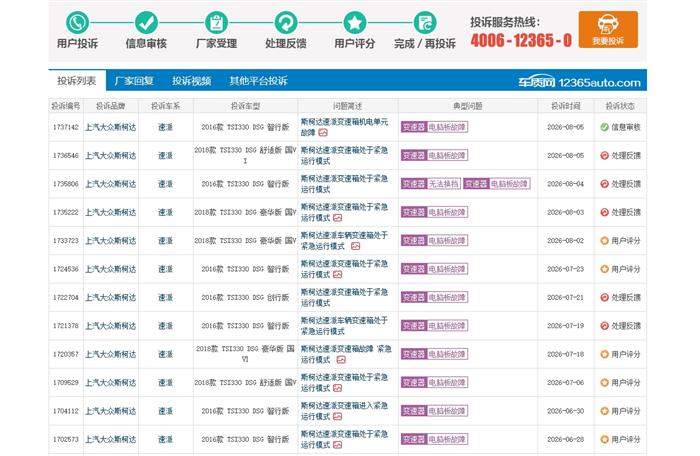Viewport: 700px width, 456px height.
Task: Click orange 用户评分 status icon for 1720357
Action: pyautogui.click(x=604, y=354)
